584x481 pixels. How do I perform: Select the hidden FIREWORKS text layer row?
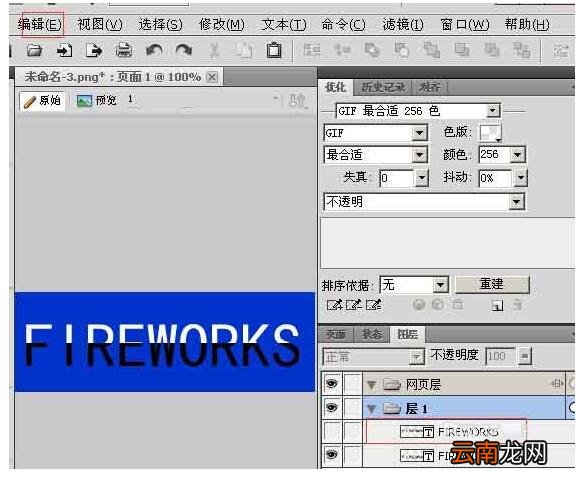(x=469, y=432)
